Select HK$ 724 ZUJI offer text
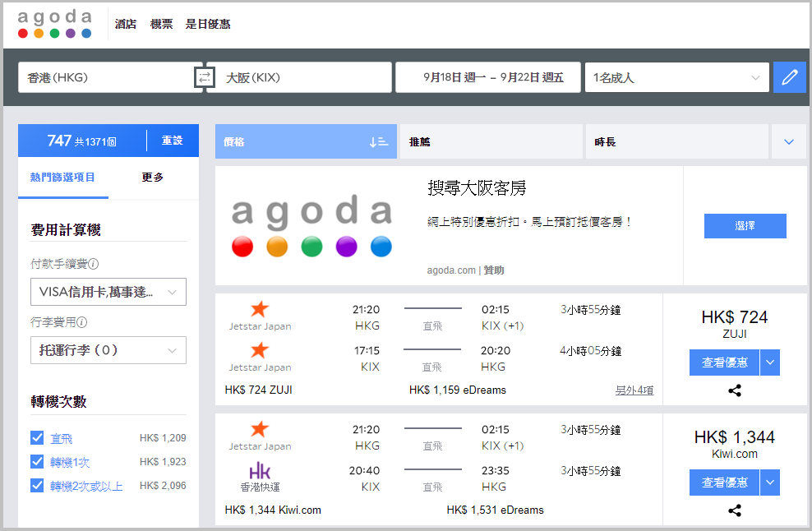This screenshot has height=531, width=812. coord(258,390)
